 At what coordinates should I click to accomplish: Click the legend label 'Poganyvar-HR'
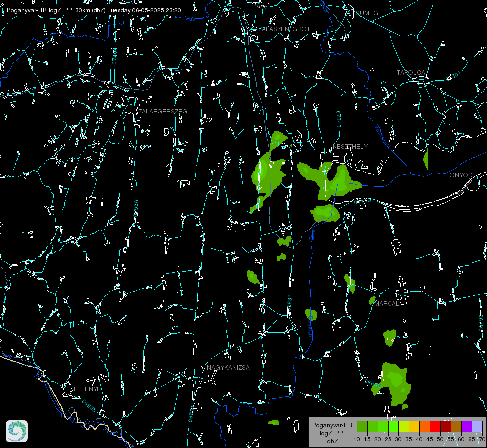pos(332,425)
